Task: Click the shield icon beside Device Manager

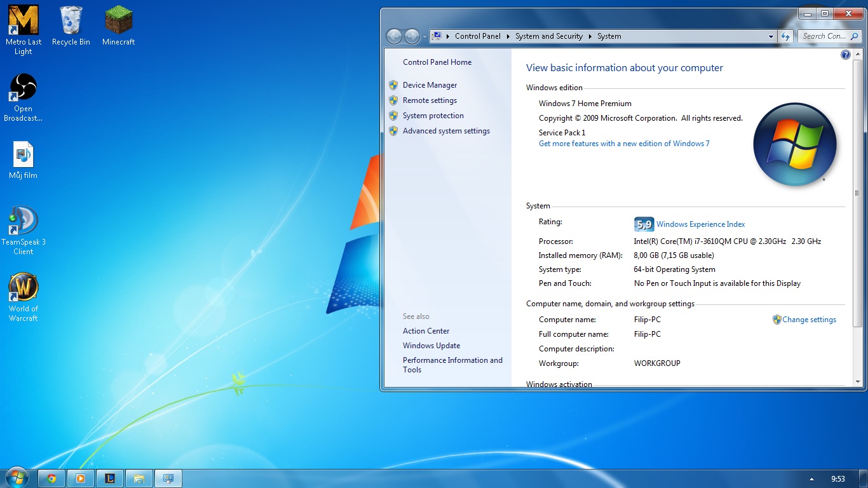Action: click(x=393, y=85)
